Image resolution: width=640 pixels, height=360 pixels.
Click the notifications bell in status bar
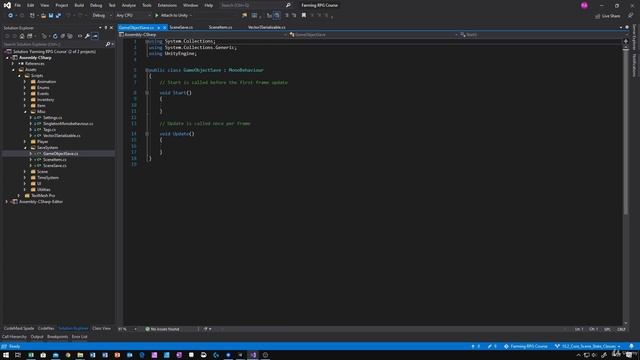[631, 346]
